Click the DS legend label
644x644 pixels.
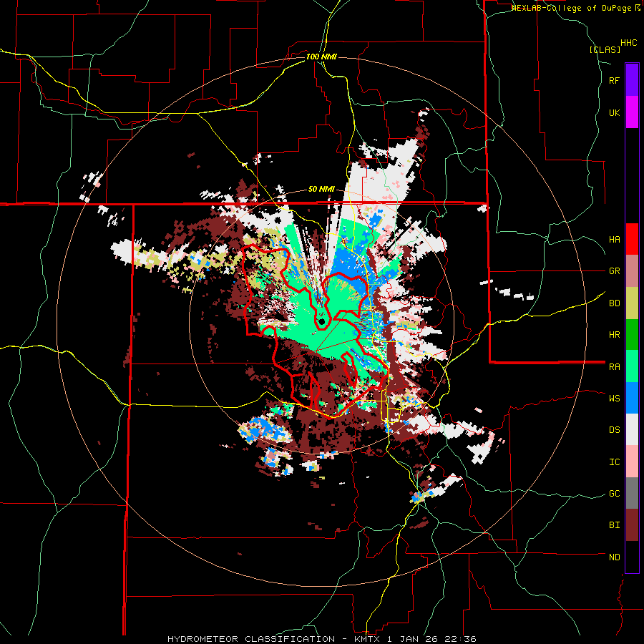click(615, 430)
